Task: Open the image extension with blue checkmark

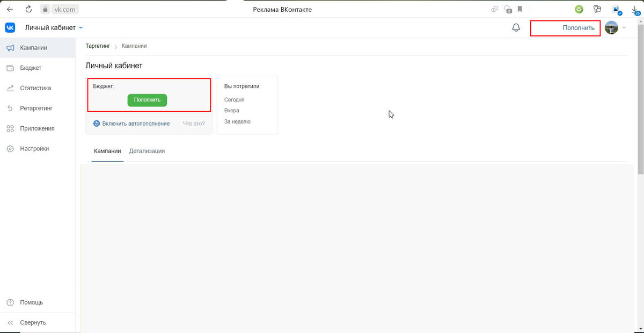Action: pos(617,10)
